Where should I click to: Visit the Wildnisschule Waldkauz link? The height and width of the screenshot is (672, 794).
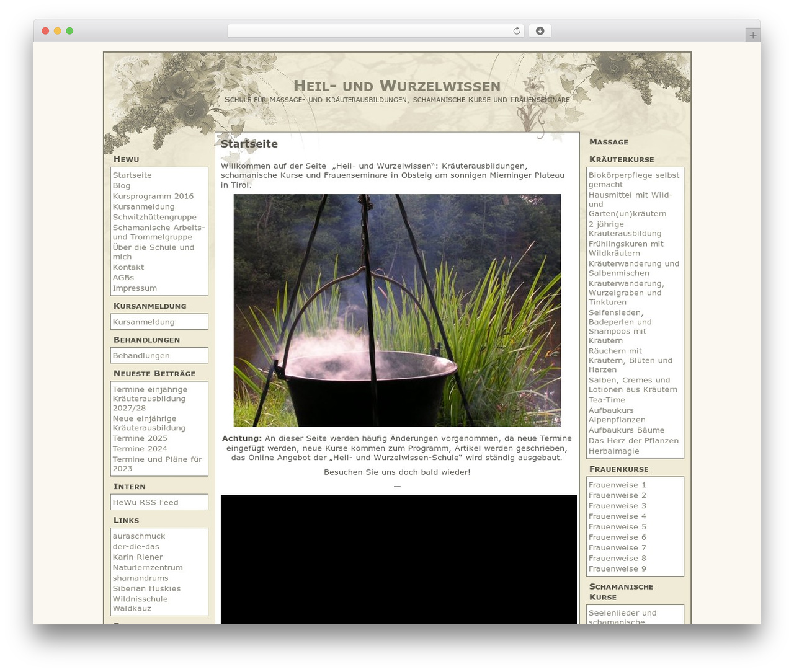point(140,604)
